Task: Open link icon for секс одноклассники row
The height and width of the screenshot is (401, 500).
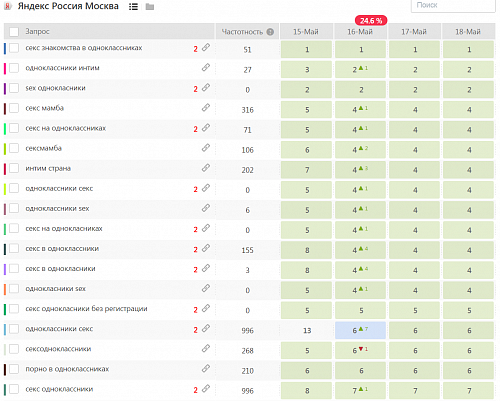Action: click(x=206, y=388)
